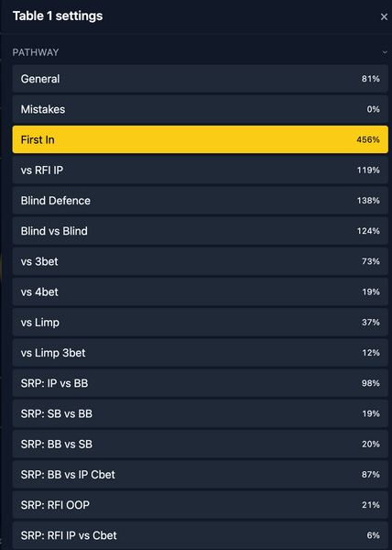Pick the vs 4bet pathway
The image size is (392, 550).
200,291
